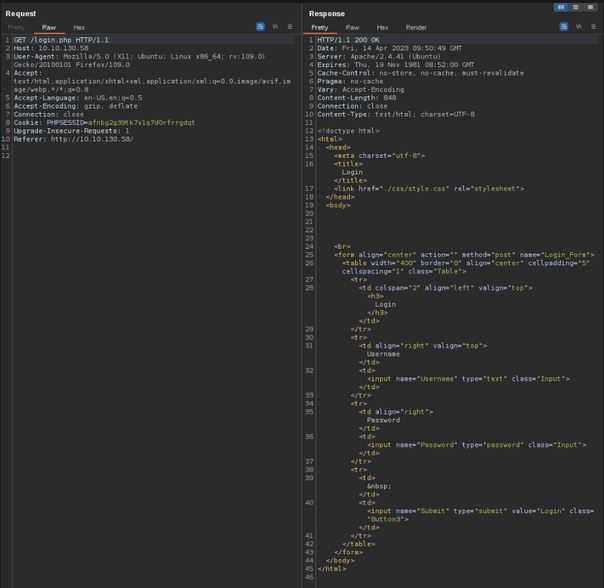Click the 'Referer: http://10.10.130.58/' line
Image resolution: width=604 pixels, height=588 pixels.
pos(73,139)
